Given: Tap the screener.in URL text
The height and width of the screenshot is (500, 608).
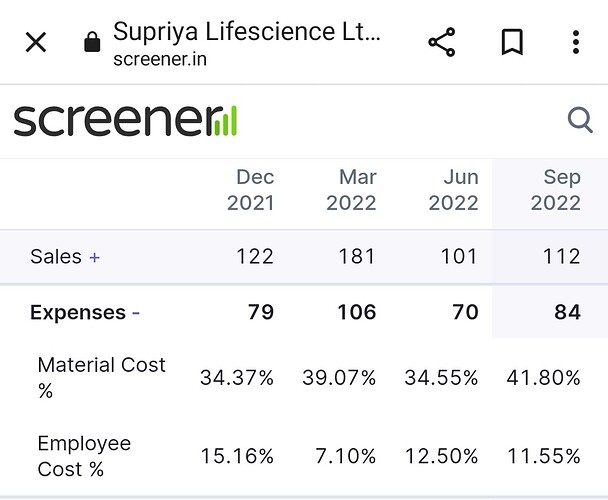Looking at the screenshot, I should point(160,59).
